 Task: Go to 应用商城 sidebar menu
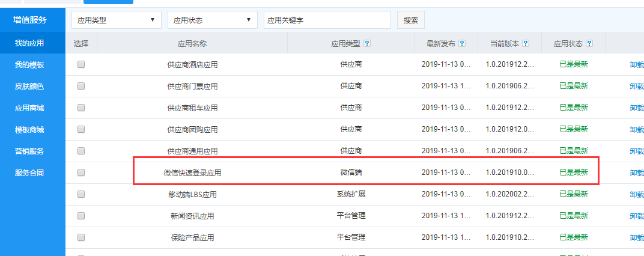pos(29,108)
